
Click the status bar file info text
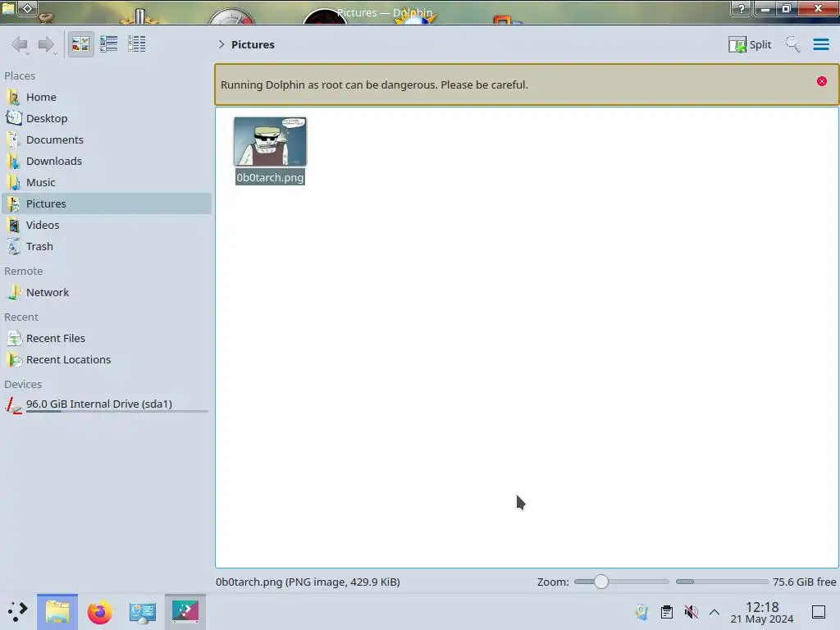tap(308, 582)
